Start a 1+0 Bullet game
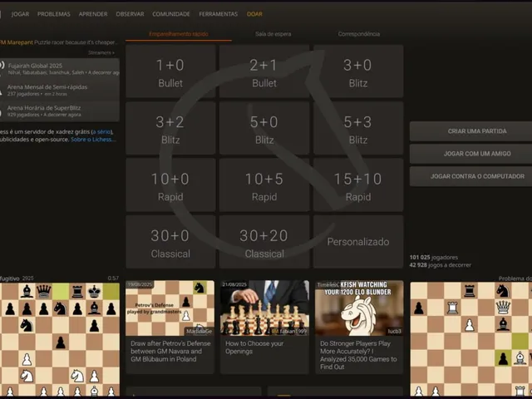The width and height of the screenshot is (532, 399). pos(170,71)
